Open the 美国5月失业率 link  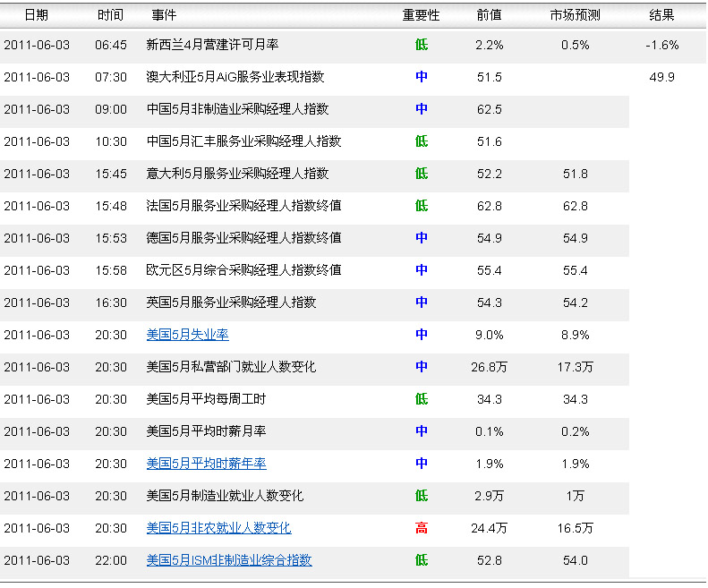(187, 335)
